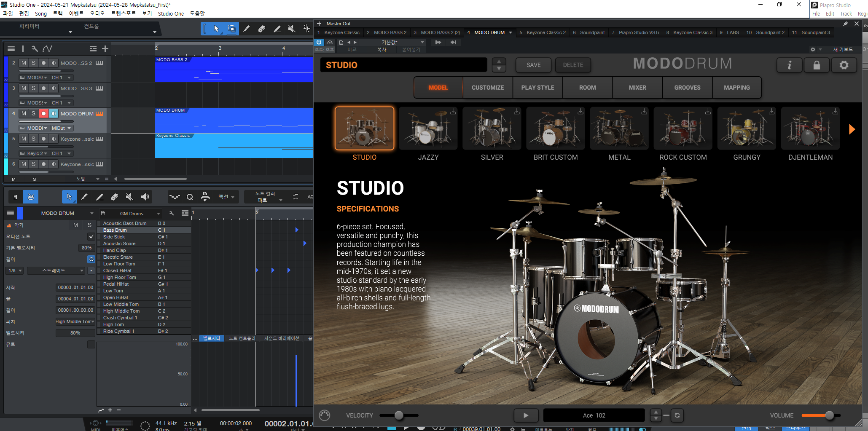Play the Ace 102 groove
The height and width of the screenshot is (431, 868).
526,415
